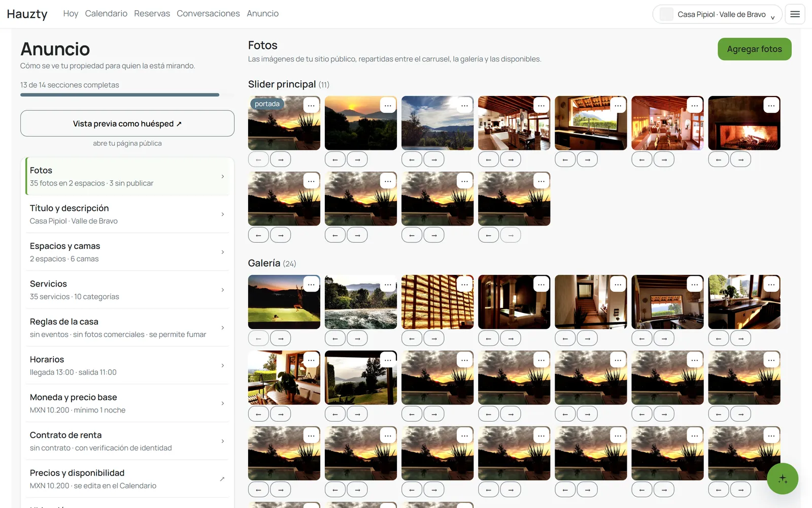This screenshot has height=508, width=812.
Task: Move the jacuzzi water photo right
Action: [357, 338]
